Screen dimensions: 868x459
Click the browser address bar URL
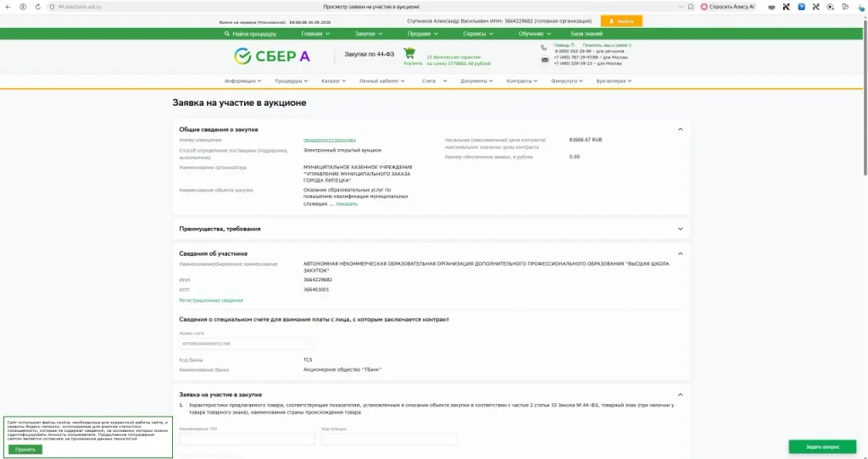pyautogui.click(x=80, y=7)
